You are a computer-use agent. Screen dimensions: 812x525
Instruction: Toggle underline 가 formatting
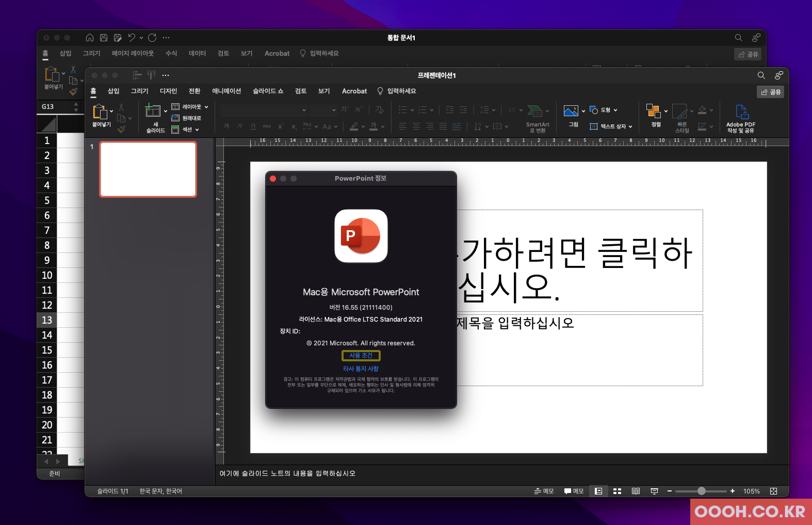(253, 126)
